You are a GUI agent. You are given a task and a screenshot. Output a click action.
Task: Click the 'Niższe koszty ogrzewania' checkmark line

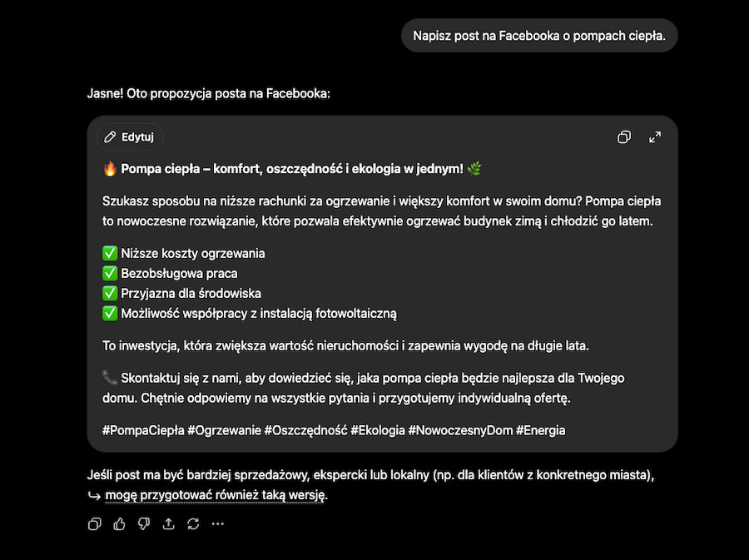click(x=184, y=253)
